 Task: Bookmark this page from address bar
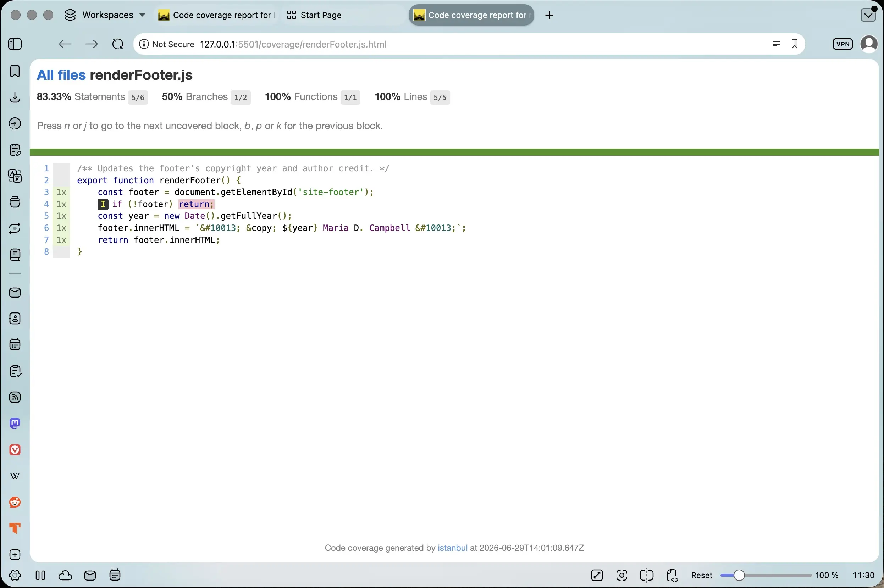click(794, 44)
